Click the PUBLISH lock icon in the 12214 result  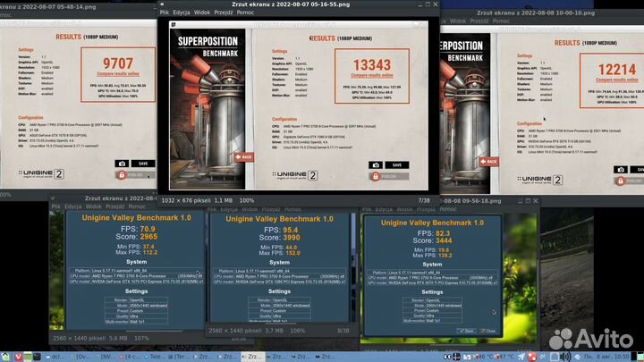[620, 181]
